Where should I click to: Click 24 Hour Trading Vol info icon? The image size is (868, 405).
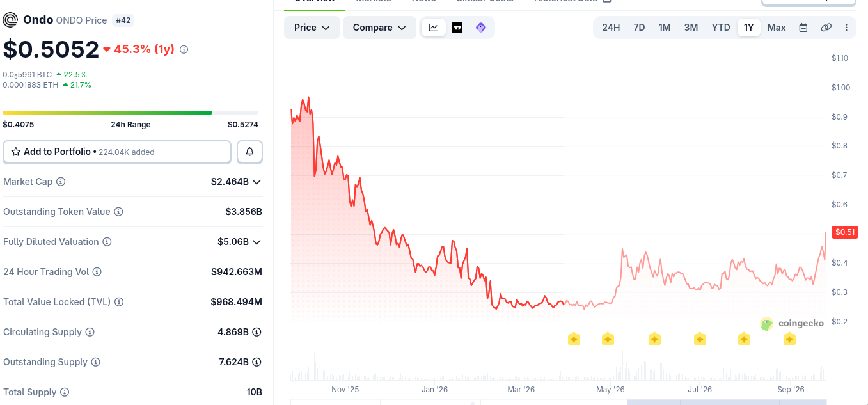pos(97,272)
